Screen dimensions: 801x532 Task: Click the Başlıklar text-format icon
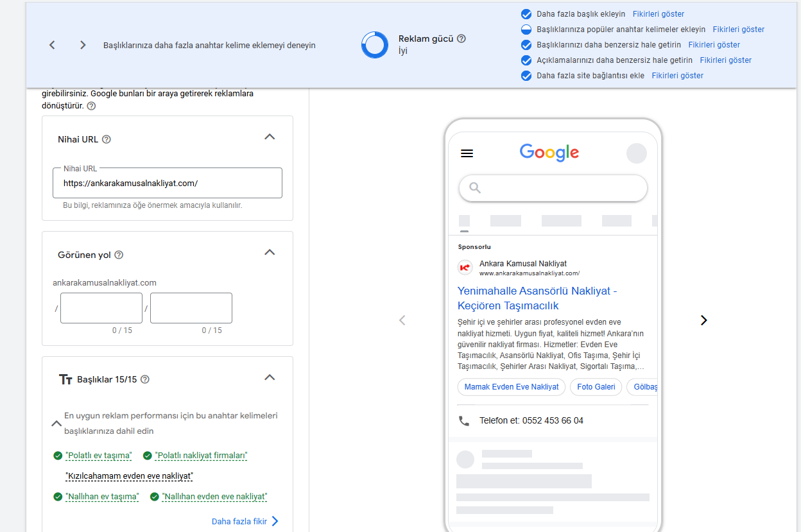click(65, 379)
